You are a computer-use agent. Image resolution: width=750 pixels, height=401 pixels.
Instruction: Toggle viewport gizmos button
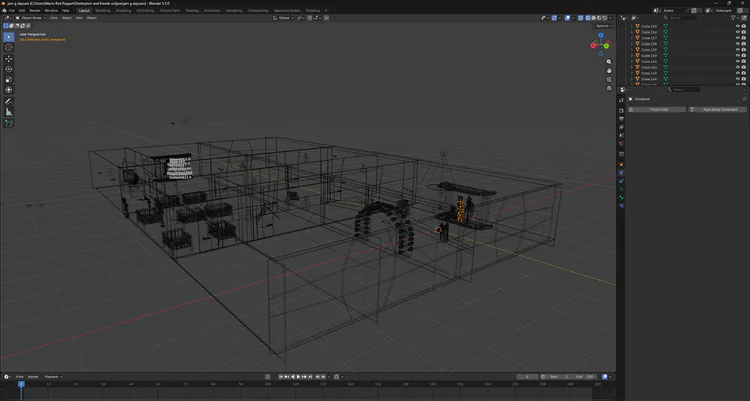point(554,18)
